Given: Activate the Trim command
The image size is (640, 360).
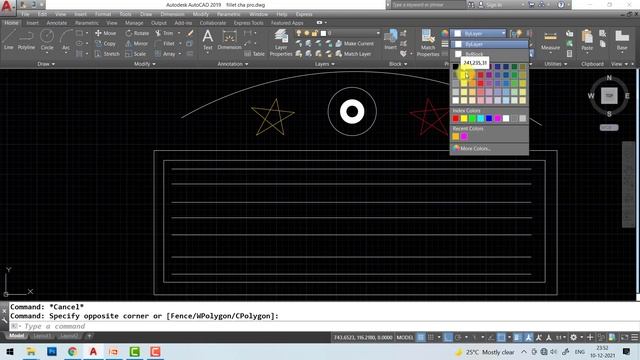Looking at the screenshot, I should pos(164,33).
